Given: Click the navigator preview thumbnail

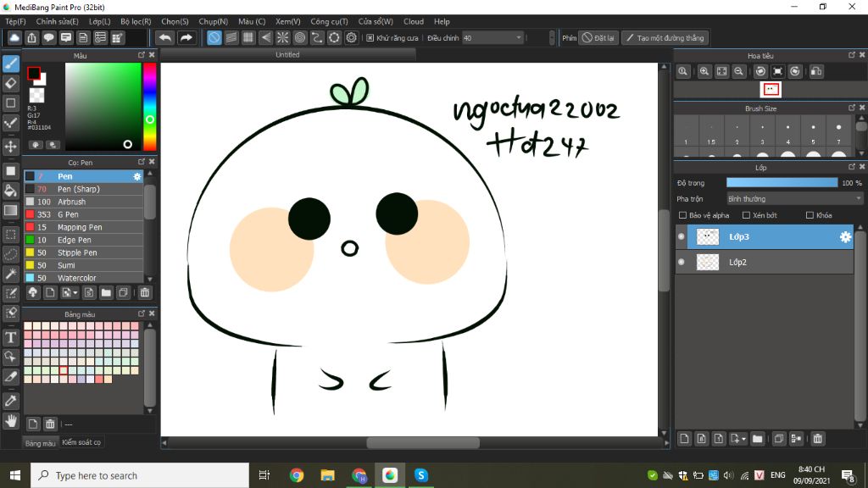Looking at the screenshot, I should (x=771, y=89).
